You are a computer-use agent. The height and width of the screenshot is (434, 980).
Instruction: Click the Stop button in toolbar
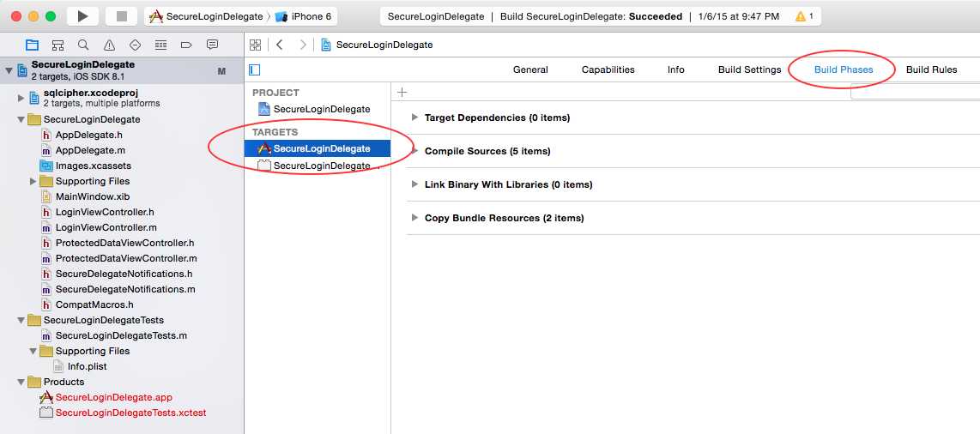(121, 16)
